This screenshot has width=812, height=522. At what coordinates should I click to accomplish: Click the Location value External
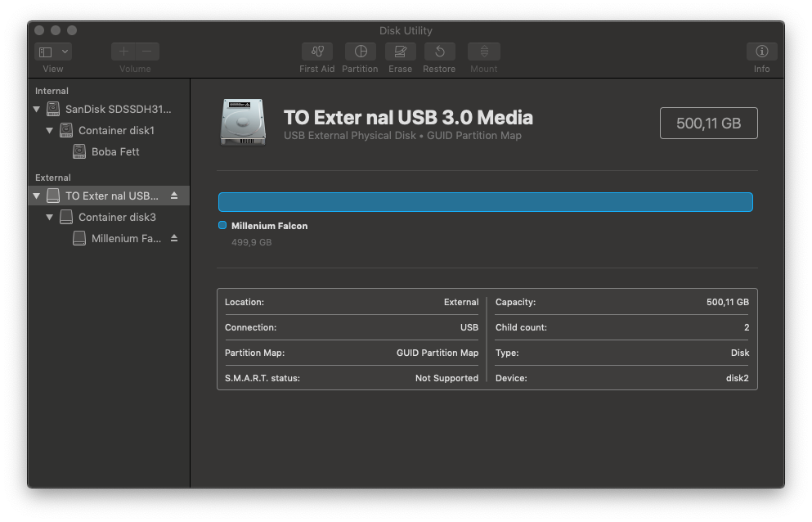[461, 302]
